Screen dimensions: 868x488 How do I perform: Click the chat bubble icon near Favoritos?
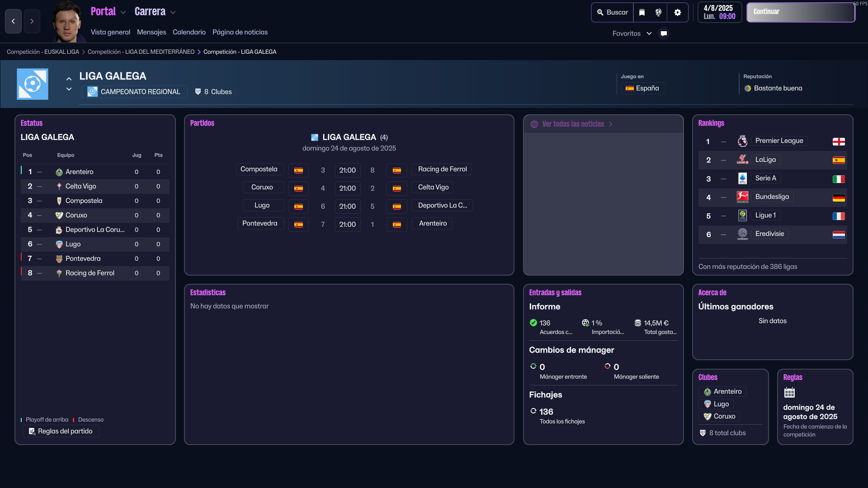tap(664, 33)
